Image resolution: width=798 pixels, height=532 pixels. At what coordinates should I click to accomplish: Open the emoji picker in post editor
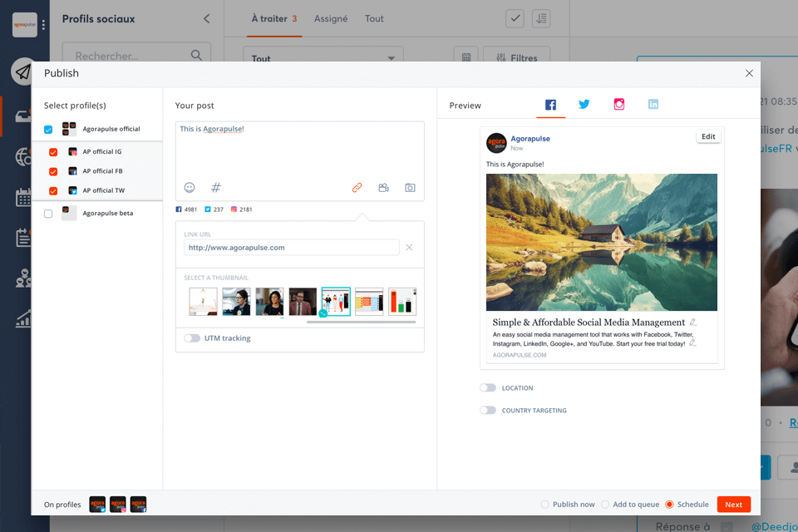(190, 188)
